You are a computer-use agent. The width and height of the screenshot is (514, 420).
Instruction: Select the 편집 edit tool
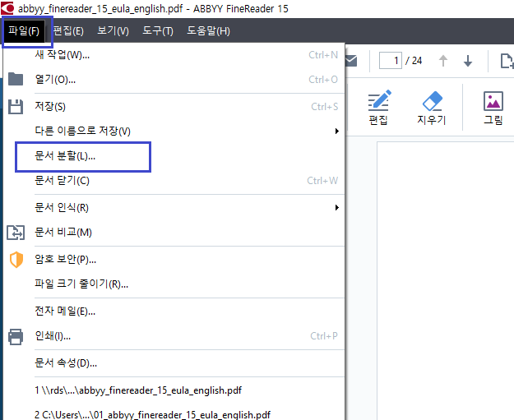coord(378,107)
